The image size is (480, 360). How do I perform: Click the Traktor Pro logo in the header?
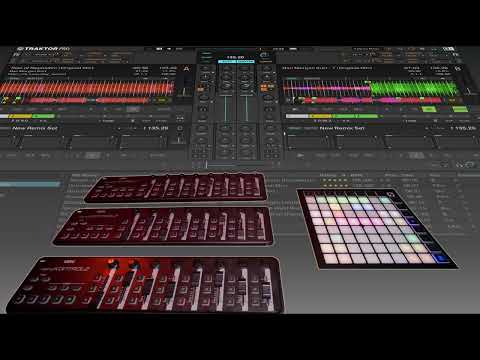44,49
